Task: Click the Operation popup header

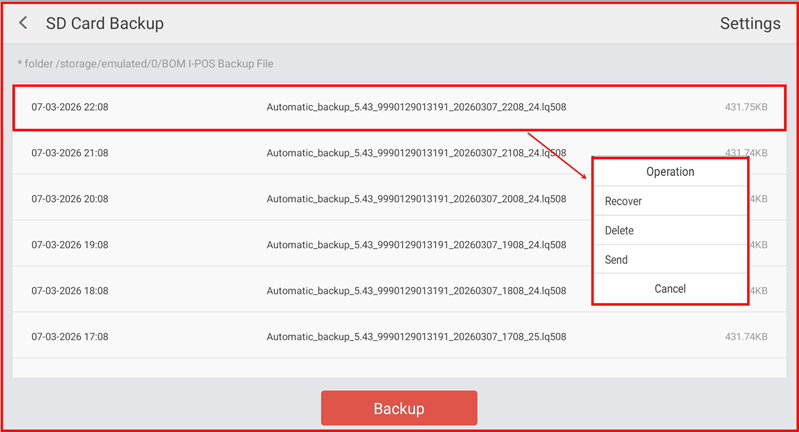Action: (670, 172)
